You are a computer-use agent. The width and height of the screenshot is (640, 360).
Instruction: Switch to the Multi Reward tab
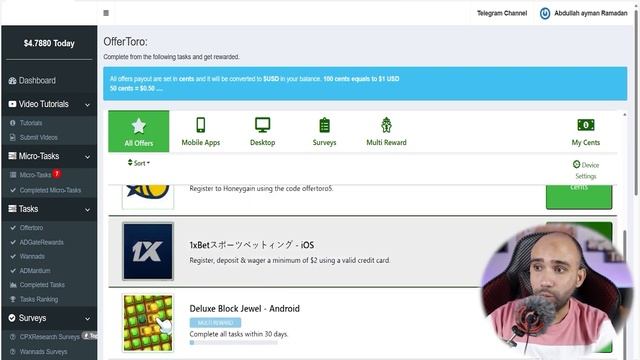click(x=386, y=131)
